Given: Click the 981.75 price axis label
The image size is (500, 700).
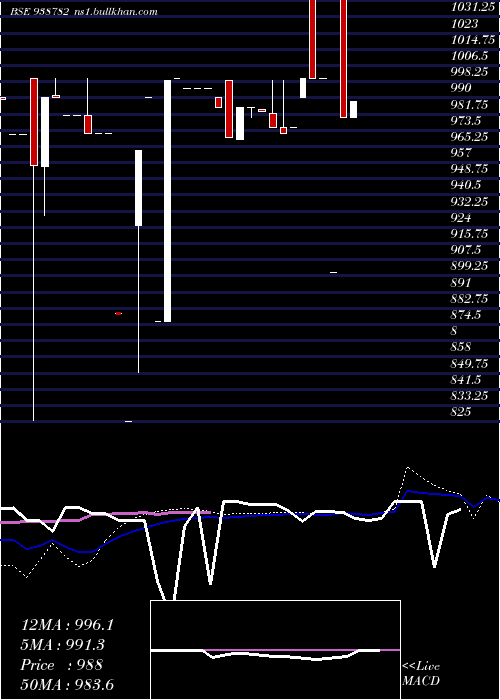Looking at the screenshot, I should pyautogui.click(x=470, y=104).
